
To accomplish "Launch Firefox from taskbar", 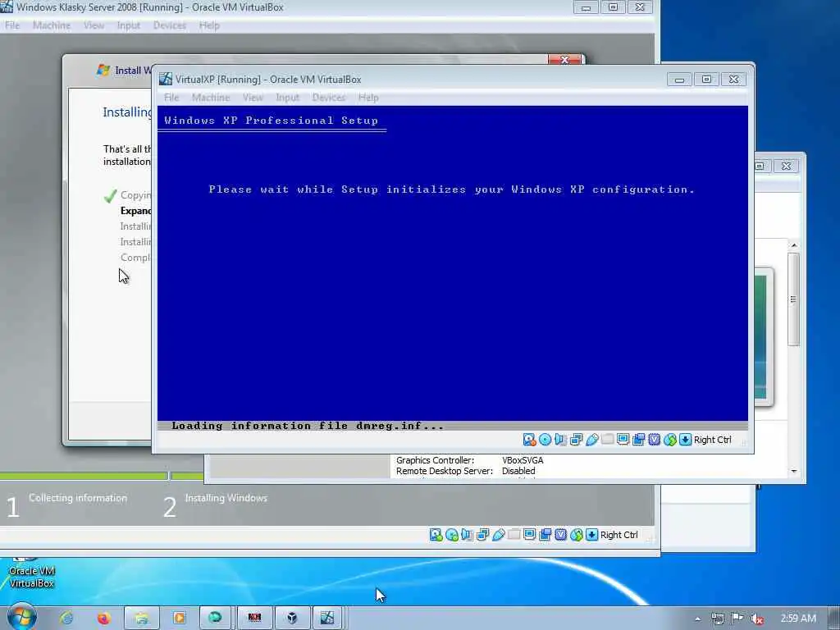I will pos(103,618).
